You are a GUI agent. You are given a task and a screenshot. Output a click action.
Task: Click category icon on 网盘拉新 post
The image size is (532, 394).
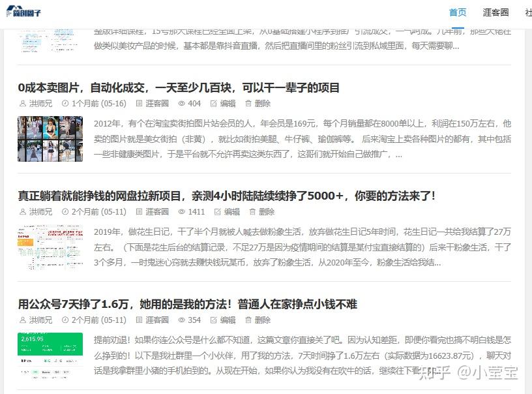tap(139, 212)
